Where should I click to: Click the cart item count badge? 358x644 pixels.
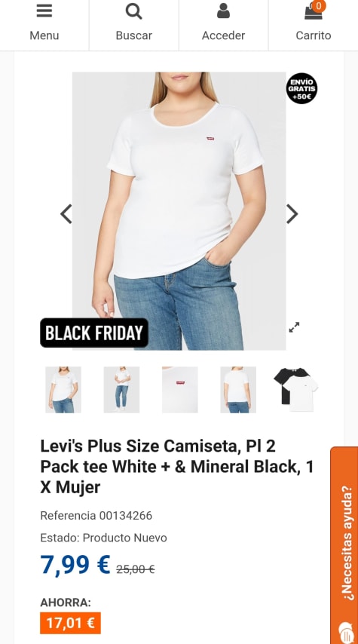[x=319, y=6]
